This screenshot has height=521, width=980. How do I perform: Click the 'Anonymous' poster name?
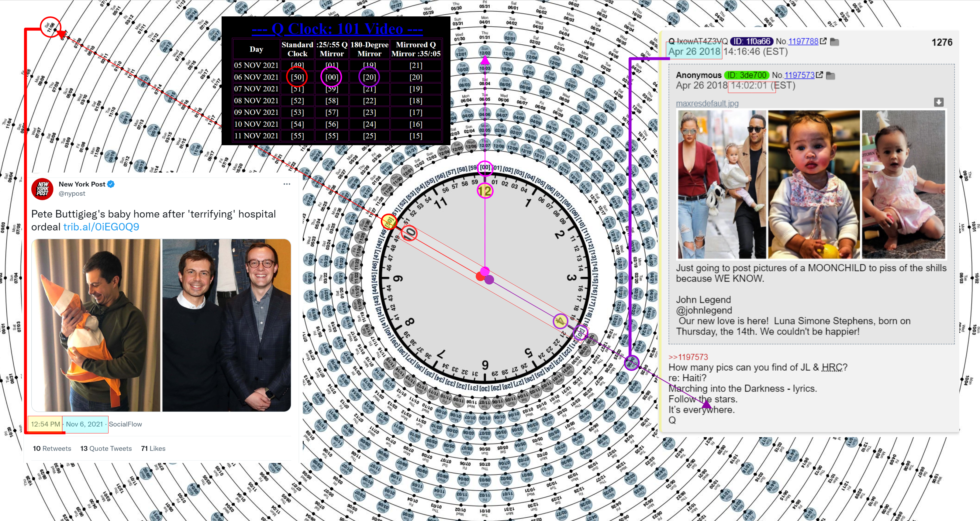pyautogui.click(x=699, y=75)
